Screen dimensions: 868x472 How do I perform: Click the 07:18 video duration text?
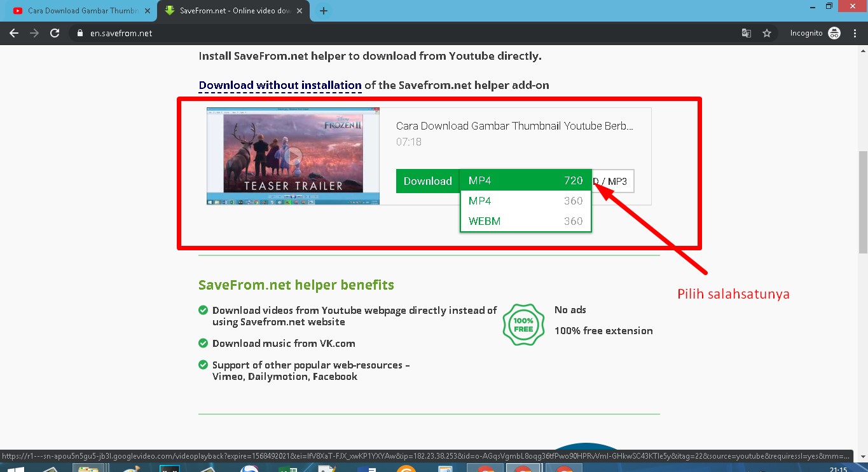point(409,142)
